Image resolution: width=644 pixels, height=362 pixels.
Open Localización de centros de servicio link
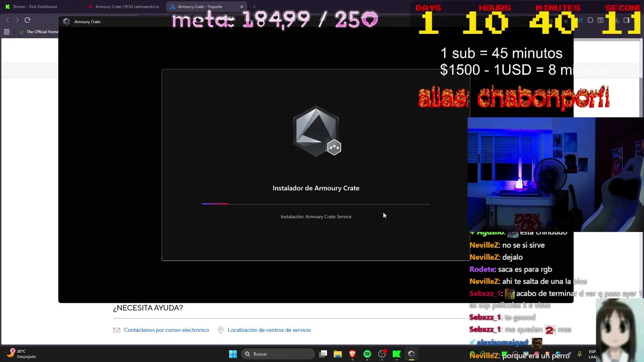pos(269,330)
